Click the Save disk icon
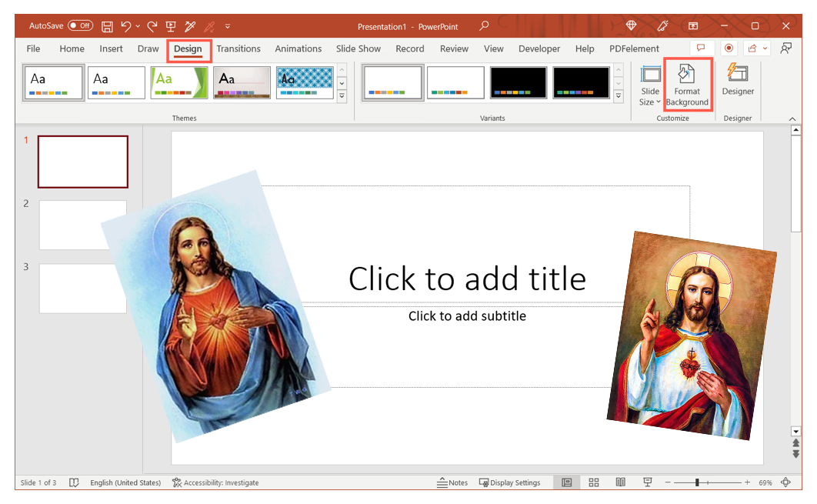Screen dimensions: 817x504 click(x=108, y=26)
